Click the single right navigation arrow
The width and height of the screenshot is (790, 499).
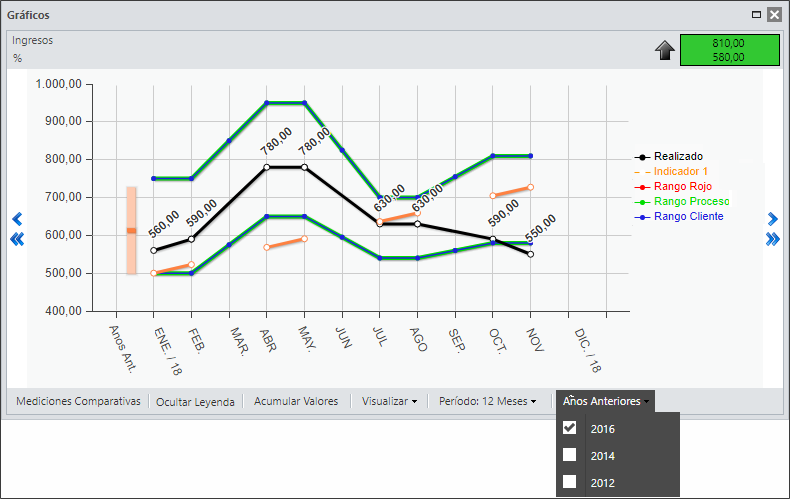coord(772,219)
